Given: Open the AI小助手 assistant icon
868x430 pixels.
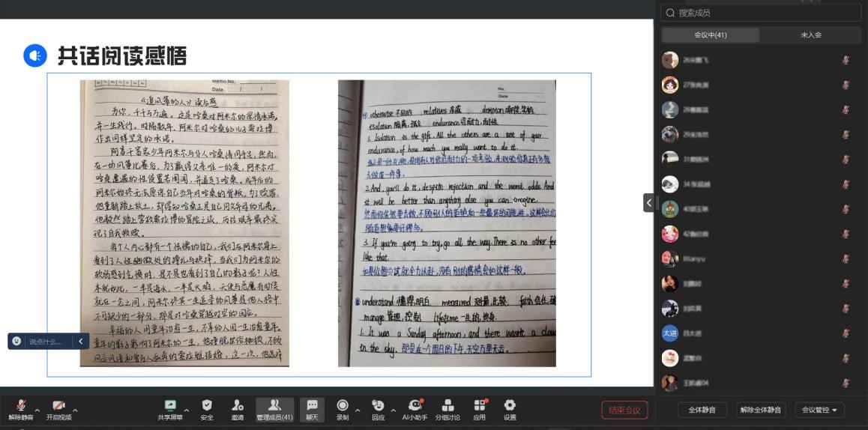Looking at the screenshot, I should click(x=414, y=405).
